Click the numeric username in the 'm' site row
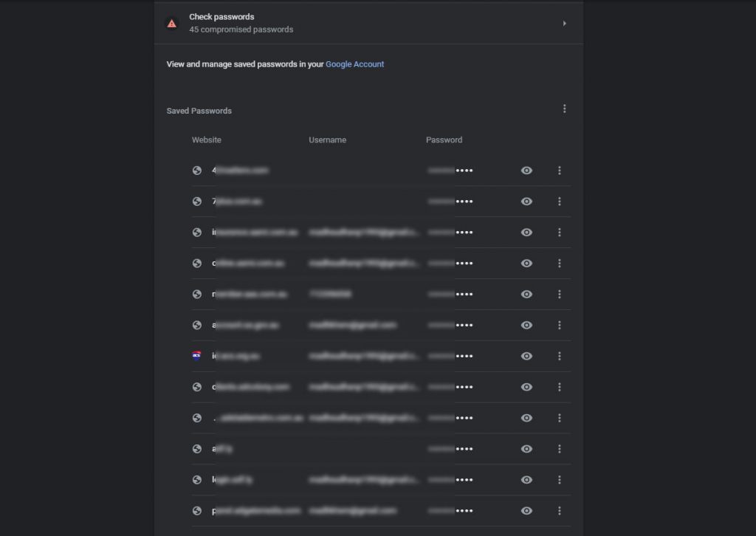The width and height of the screenshot is (756, 536). (330, 294)
